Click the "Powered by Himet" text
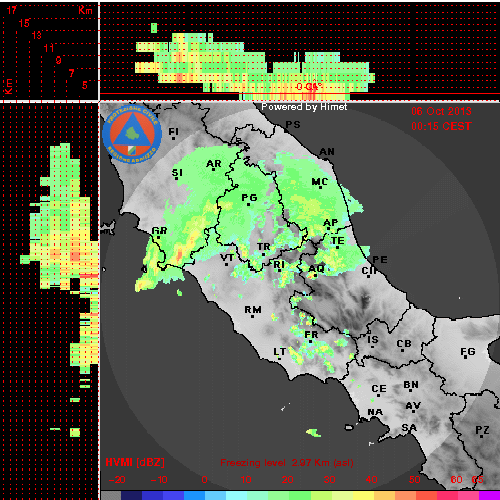 [304, 107]
